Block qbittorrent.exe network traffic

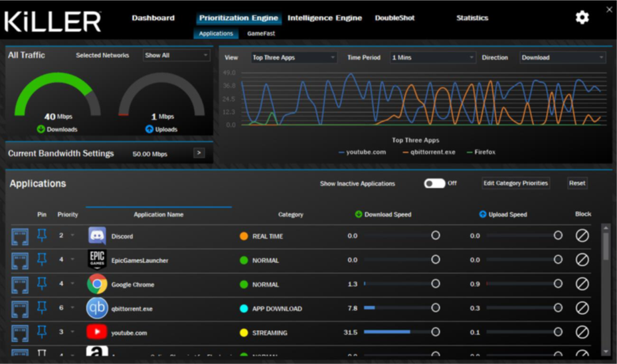582,308
